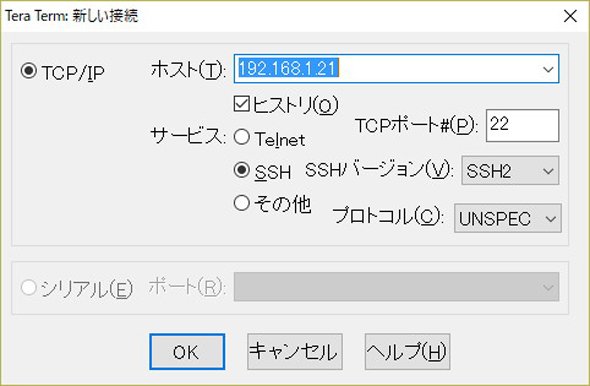This screenshot has height=386, width=590.
Task: Click the SSHバージョン(V) label
Action: click(x=379, y=170)
